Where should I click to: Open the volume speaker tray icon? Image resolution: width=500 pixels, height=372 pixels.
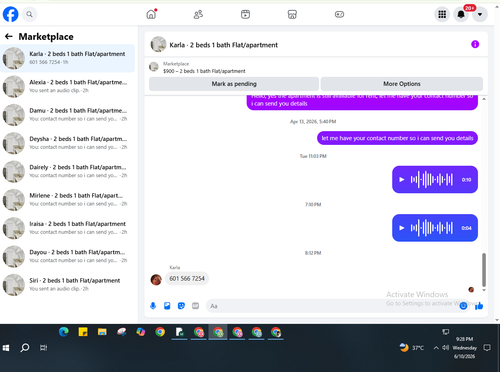(446, 348)
